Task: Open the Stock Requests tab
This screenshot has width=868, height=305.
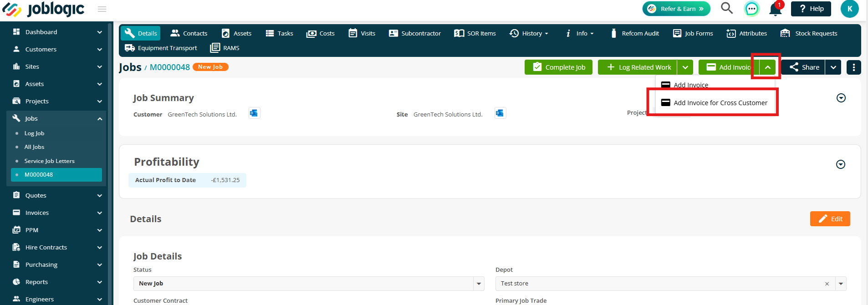Action: click(809, 33)
